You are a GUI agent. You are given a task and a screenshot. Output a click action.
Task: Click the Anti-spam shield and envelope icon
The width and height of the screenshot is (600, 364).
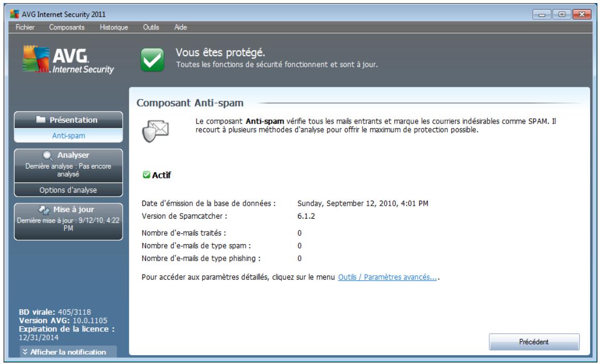(155, 131)
